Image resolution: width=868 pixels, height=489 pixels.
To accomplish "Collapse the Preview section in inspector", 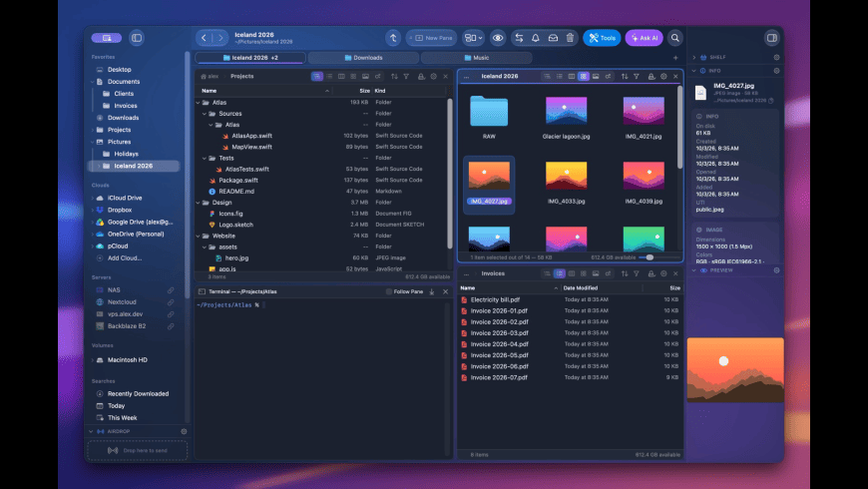I will point(694,270).
